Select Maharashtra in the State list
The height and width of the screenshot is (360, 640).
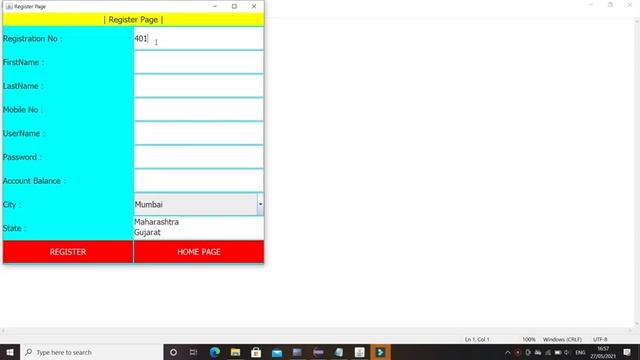[156, 222]
